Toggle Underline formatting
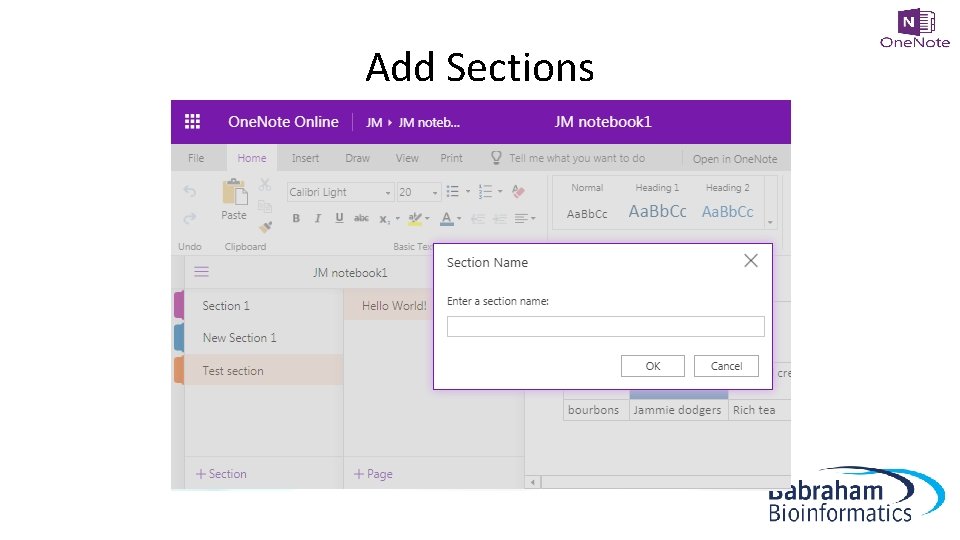Viewport: 960px width, 540px height. point(339,218)
